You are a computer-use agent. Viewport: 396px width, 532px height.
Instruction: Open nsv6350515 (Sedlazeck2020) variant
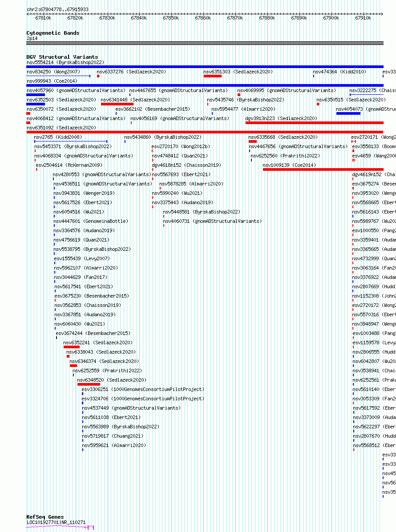351,100
